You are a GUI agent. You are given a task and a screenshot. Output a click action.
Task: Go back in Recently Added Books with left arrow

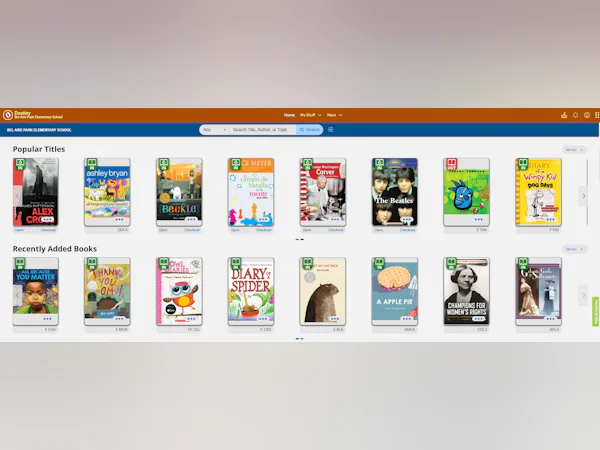(17, 295)
